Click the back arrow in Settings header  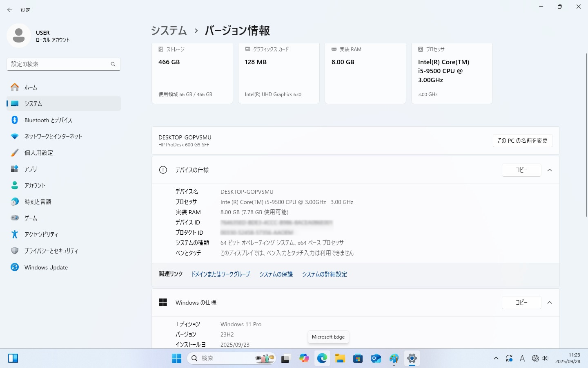(10, 10)
